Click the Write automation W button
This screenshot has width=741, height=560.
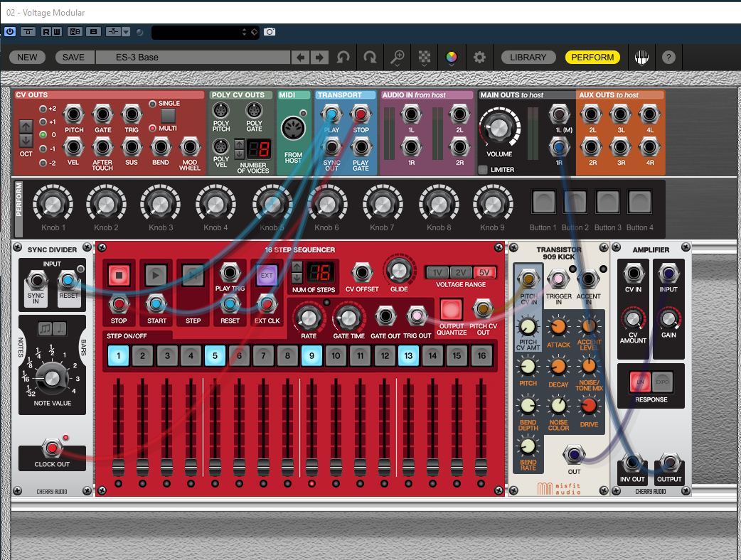click(56, 32)
